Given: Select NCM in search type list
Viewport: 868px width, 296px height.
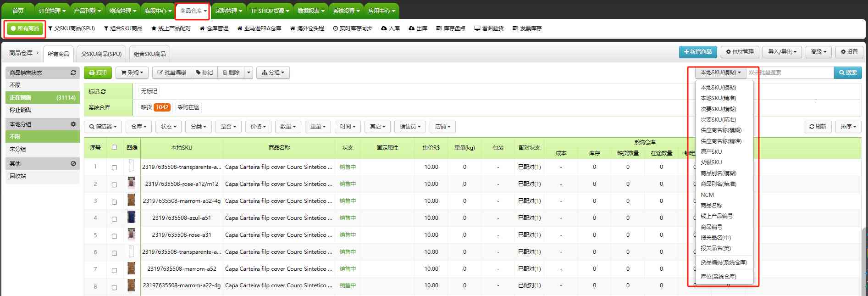Looking at the screenshot, I should tap(707, 195).
